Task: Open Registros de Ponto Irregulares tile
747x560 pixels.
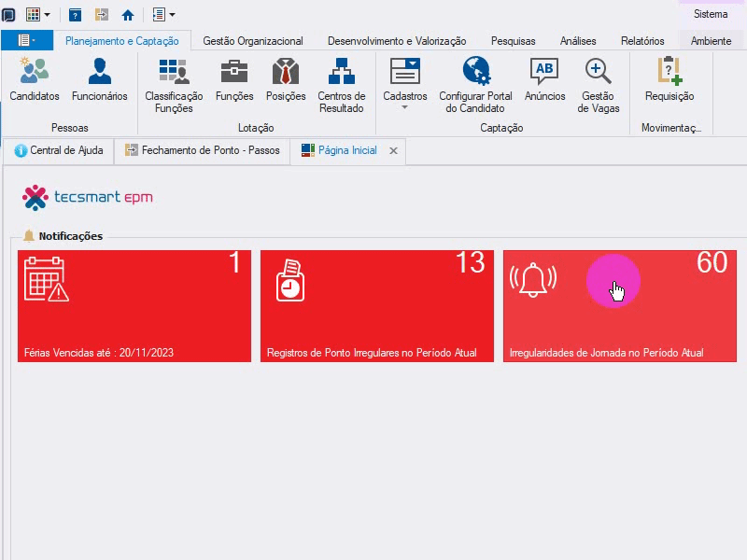Action: (377, 306)
